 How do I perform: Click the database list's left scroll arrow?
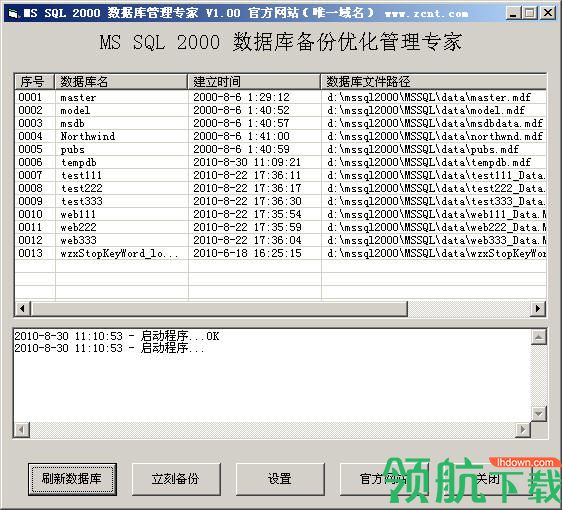(23, 308)
